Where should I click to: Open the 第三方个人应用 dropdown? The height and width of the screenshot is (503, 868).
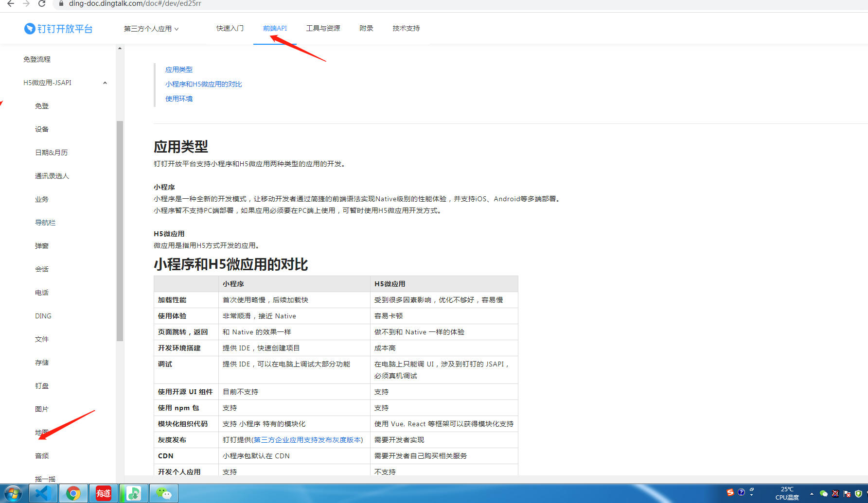tap(151, 28)
